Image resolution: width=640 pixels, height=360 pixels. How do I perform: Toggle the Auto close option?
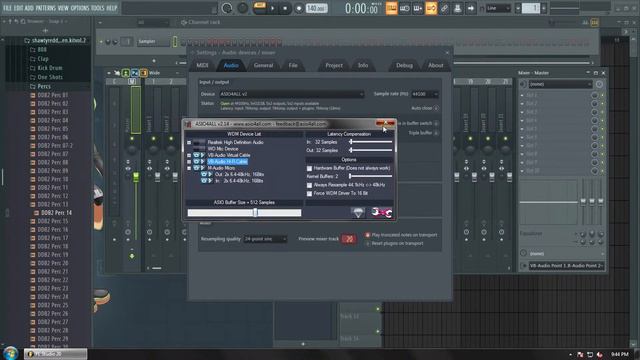tap(436, 108)
